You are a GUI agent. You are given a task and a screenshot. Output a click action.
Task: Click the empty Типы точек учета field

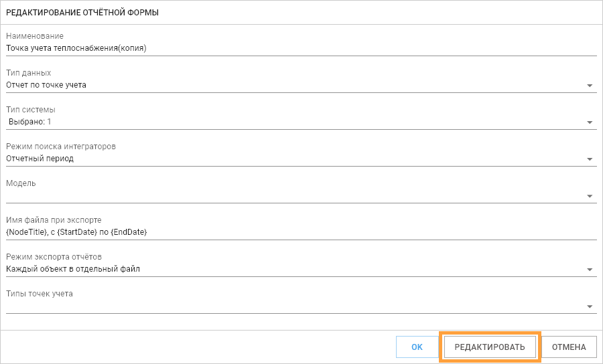tap(295, 306)
